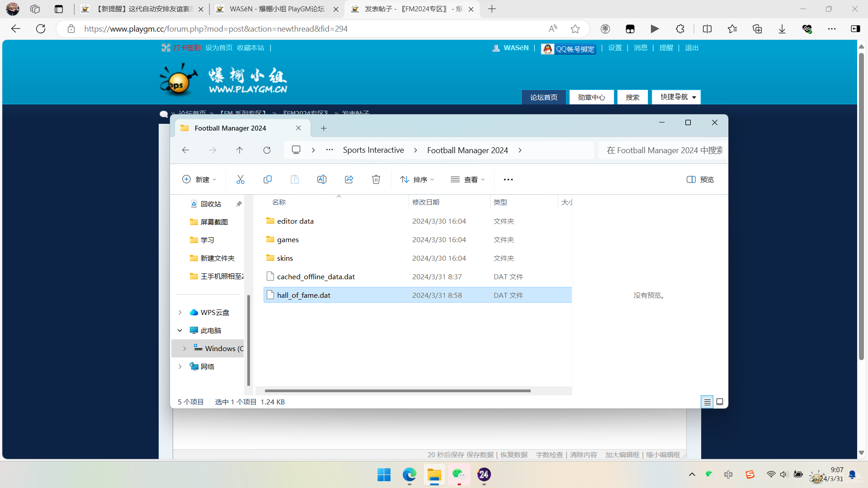This screenshot has height=488, width=868.
Task: Click the Explorer horizontal scrollbar
Action: (x=398, y=391)
